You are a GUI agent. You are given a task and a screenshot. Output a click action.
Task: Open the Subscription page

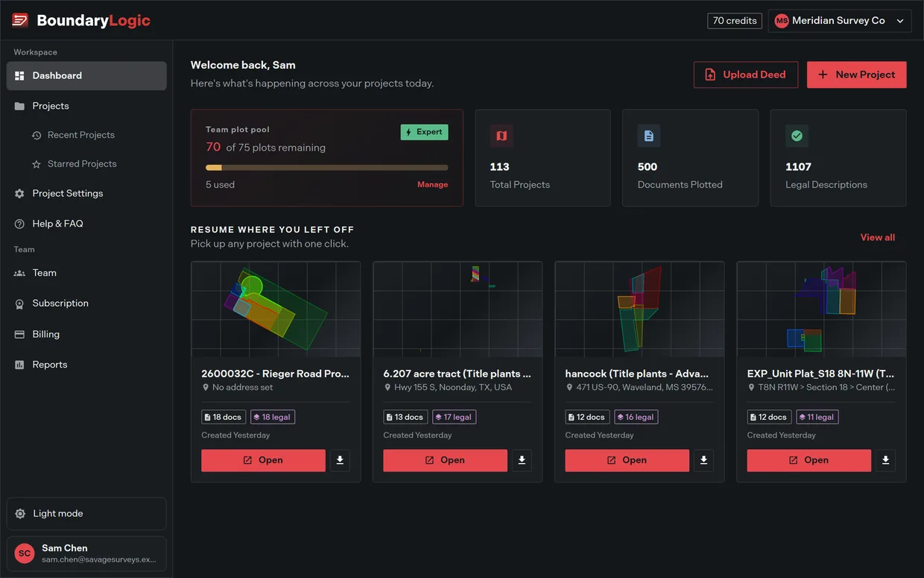pyautogui.click(x=86, y=304)
